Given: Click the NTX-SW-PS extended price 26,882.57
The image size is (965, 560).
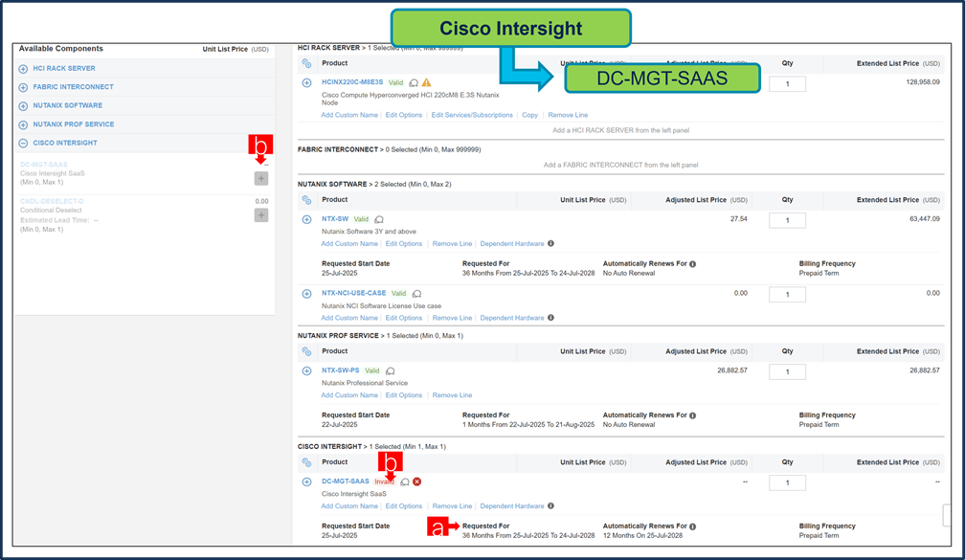Looking at the screenshot, I should pyautogui.click(x=925, y=370).
